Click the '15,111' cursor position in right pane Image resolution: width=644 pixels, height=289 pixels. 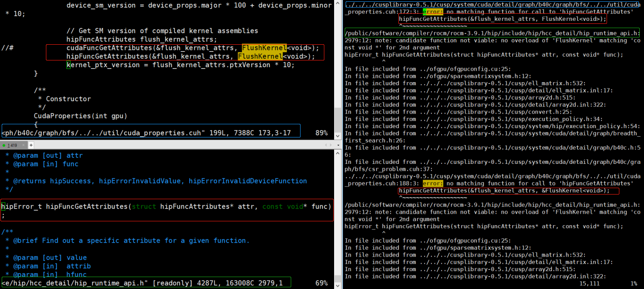(x=590, y=283)
